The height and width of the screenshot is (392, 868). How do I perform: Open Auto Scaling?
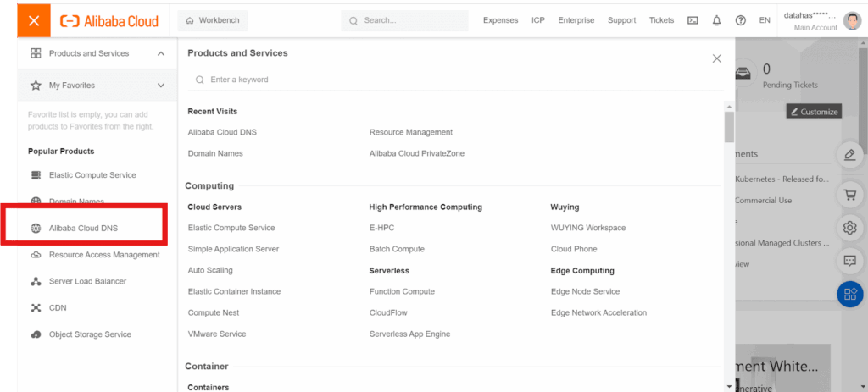(210, 270)
